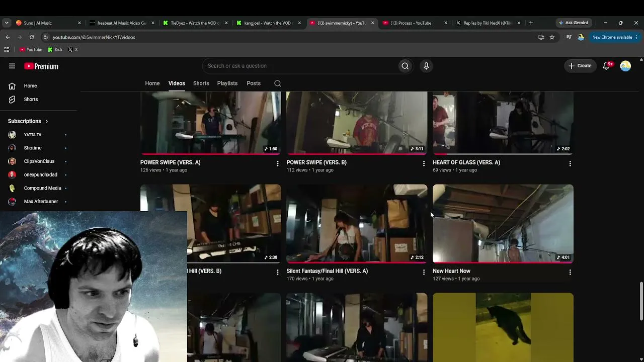Open options for Silent Fantasy/Final Hill (VERS. A)
Image resolution: width=644 pixels, height=362 pixels.
click(424, 272)
